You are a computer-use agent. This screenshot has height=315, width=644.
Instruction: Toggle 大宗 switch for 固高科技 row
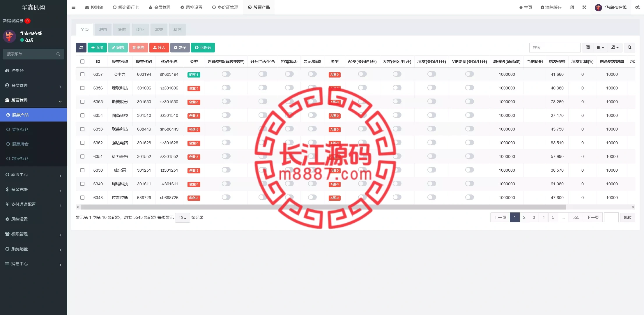(x=397, y=115)
